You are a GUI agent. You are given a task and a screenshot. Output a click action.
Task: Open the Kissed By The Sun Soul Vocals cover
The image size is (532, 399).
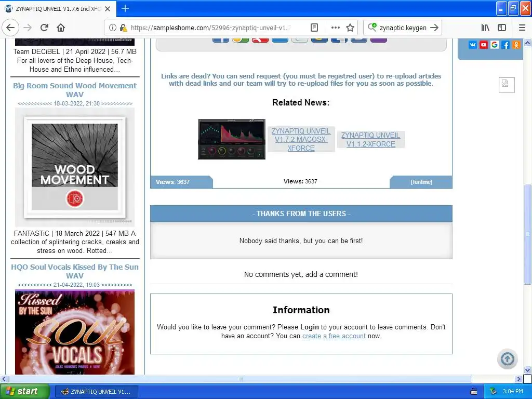(75, 332)
